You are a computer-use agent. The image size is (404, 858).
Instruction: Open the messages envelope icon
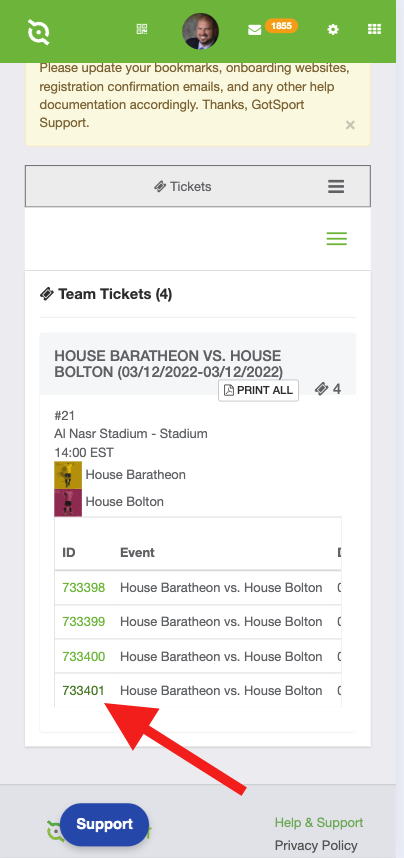[x=255, y=30]
